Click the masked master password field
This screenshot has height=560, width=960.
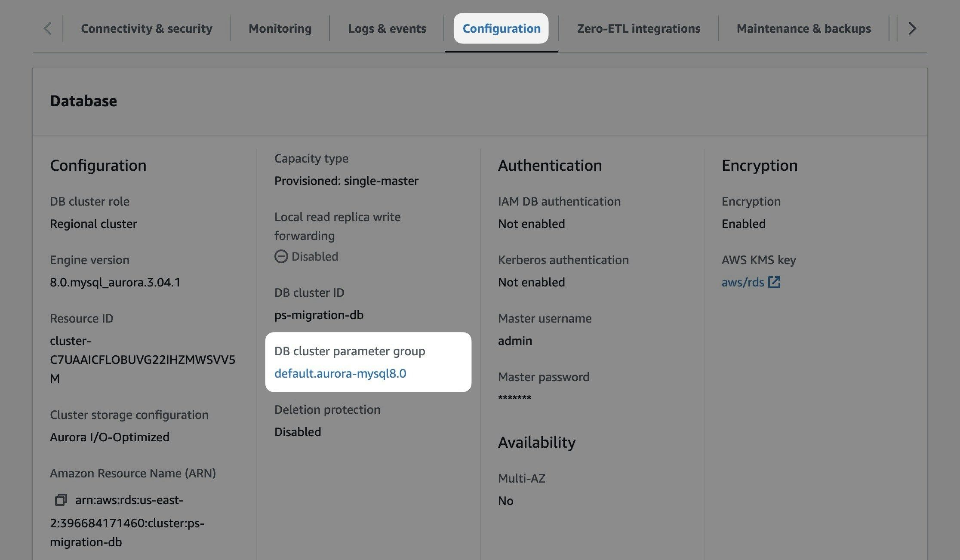(x=514, y=397)
